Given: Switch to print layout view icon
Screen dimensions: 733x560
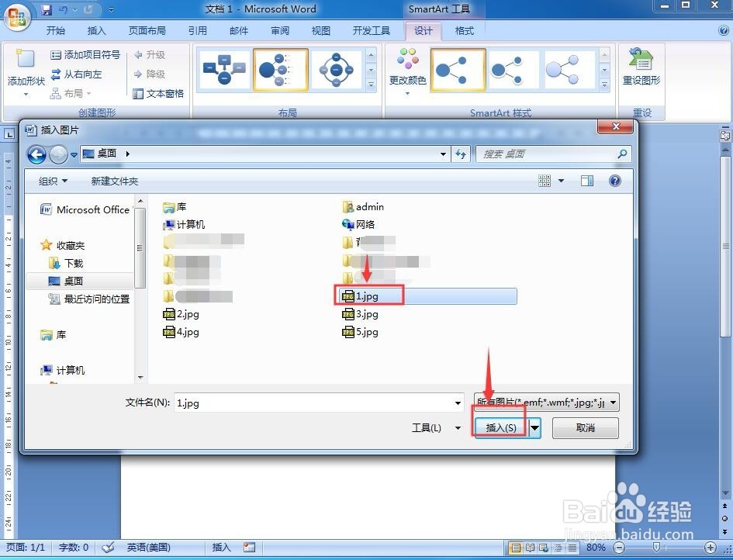Looking at the screenshot, I should point(515,548).
